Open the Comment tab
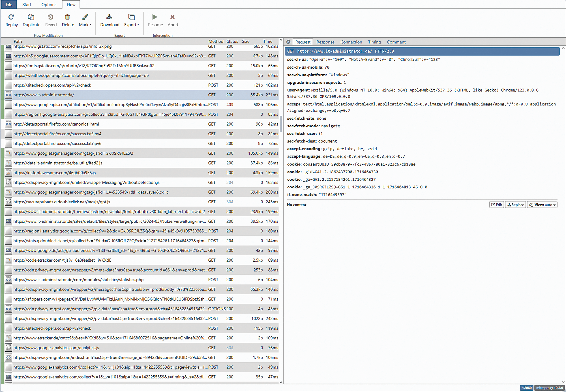 coord(396,42)
